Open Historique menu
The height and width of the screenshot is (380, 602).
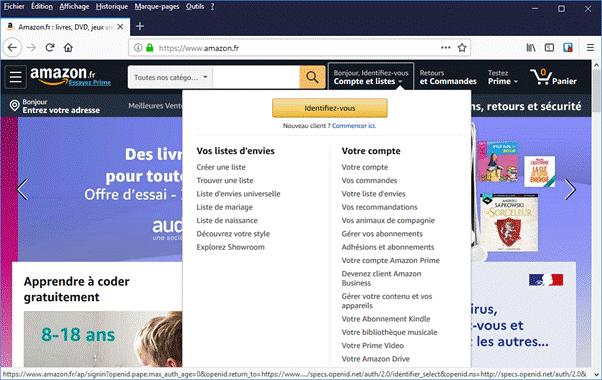[x=112, y=7]
